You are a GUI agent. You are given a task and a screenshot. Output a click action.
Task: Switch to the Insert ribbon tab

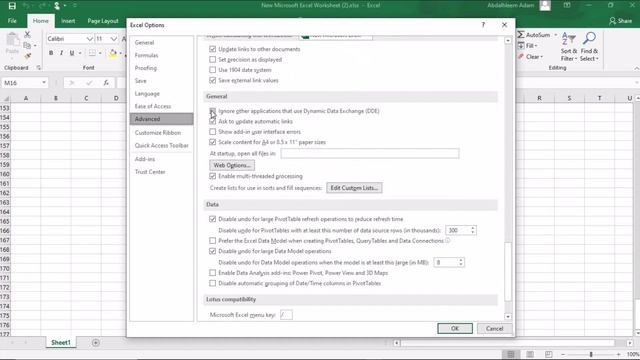pyautogui.click(x=68, y=21)
